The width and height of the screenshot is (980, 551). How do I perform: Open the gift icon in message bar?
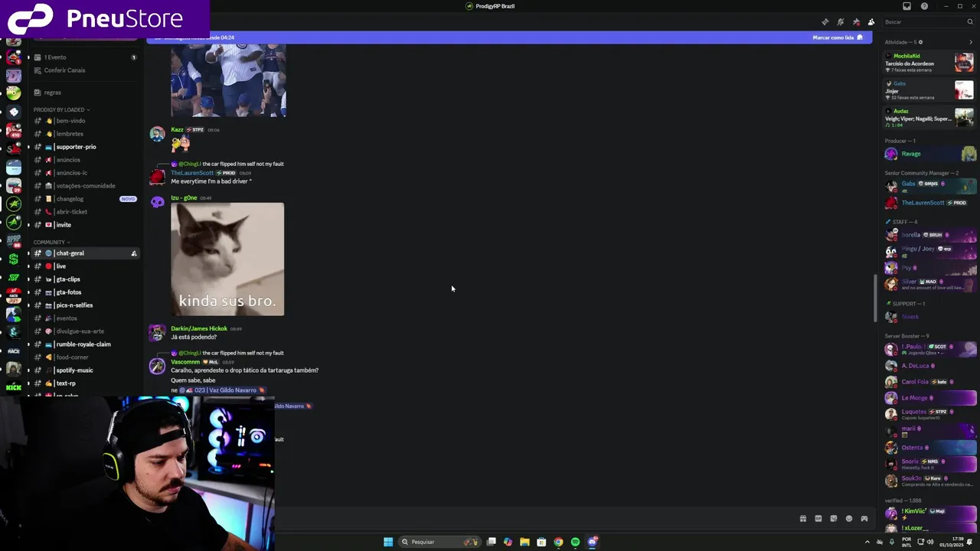(802, 519)
